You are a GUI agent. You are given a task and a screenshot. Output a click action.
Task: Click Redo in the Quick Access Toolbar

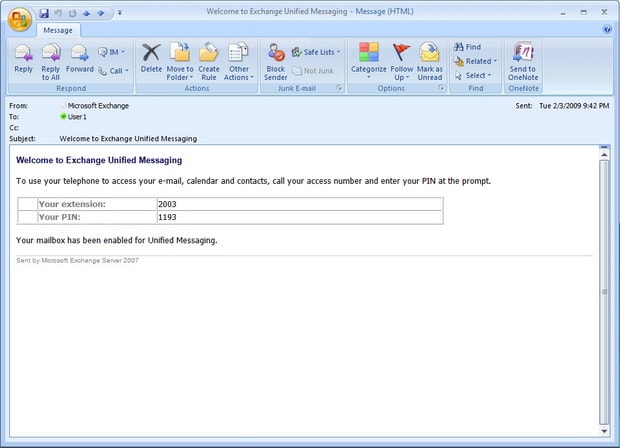point(72,13)
